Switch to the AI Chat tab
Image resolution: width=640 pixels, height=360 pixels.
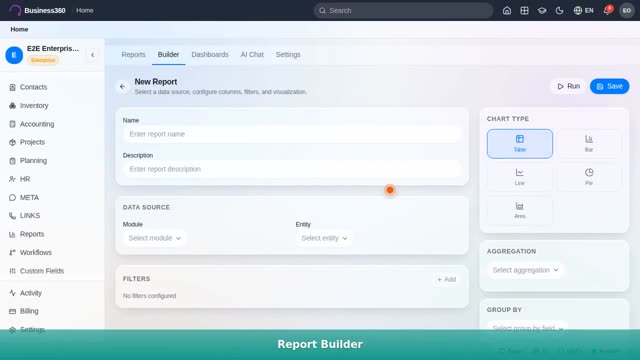[x=252, y=54]
